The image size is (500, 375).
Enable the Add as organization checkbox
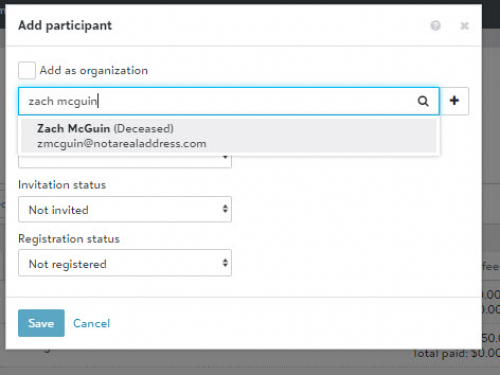click(x=27, y=70)
